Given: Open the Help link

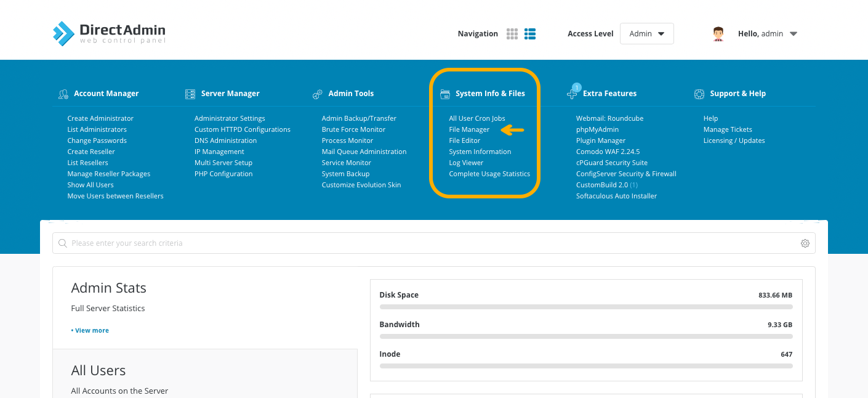Looking at the screenshot, I should [710, 118].
